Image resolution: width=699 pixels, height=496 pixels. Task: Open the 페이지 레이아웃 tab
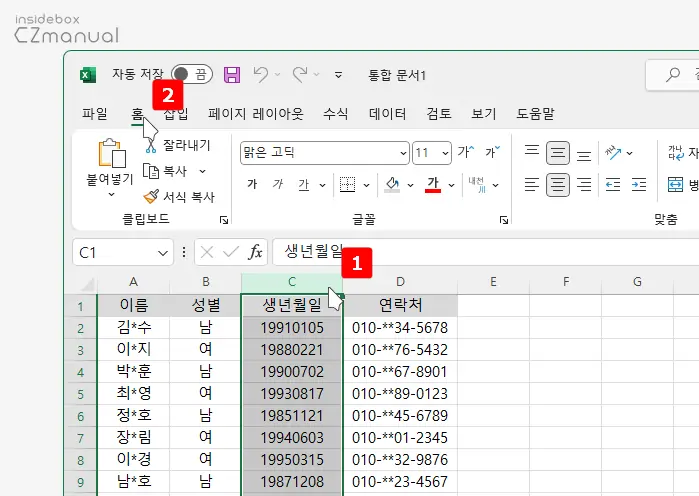[255, 114]
